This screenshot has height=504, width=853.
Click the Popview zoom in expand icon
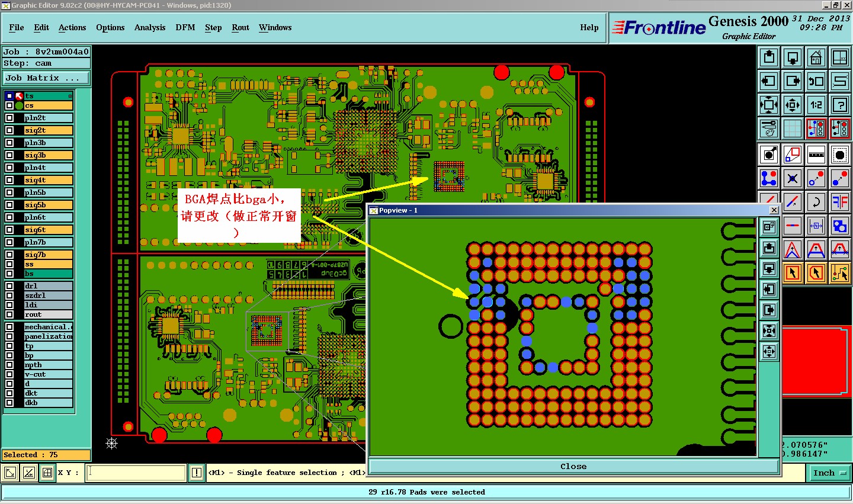tap(769, 330)
